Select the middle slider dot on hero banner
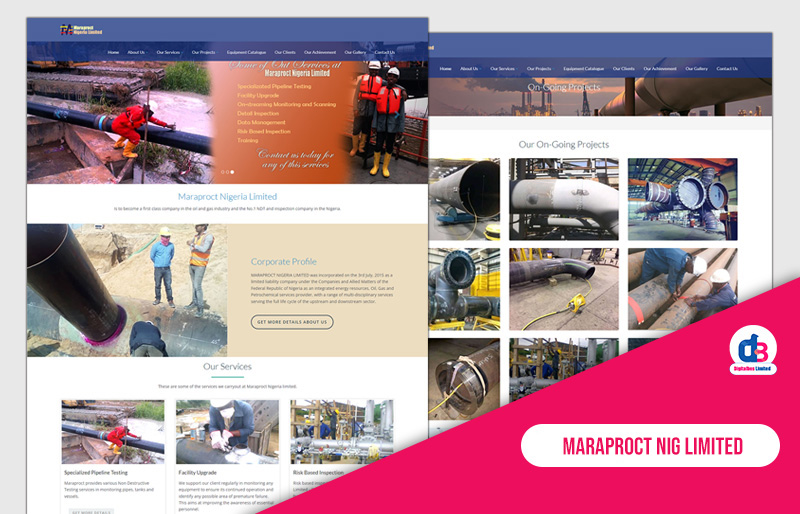This screenshot has height=514, width=800. click(228, 172)
